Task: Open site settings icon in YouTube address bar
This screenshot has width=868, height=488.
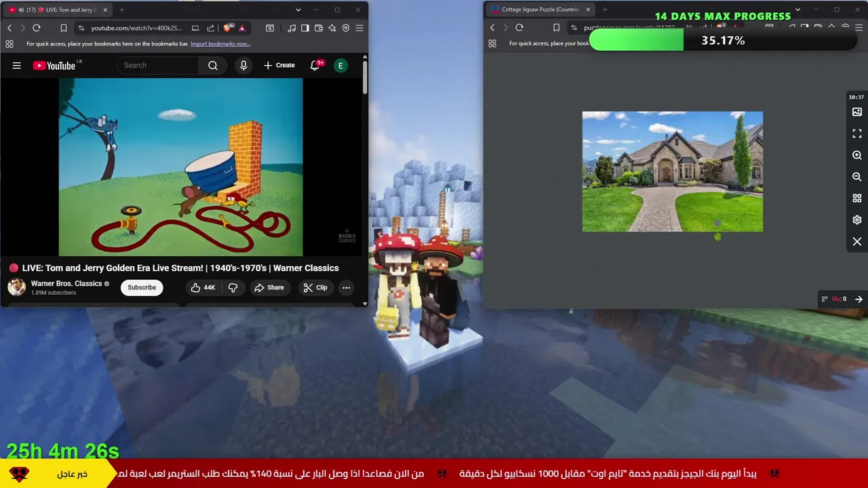Action: 81,28
